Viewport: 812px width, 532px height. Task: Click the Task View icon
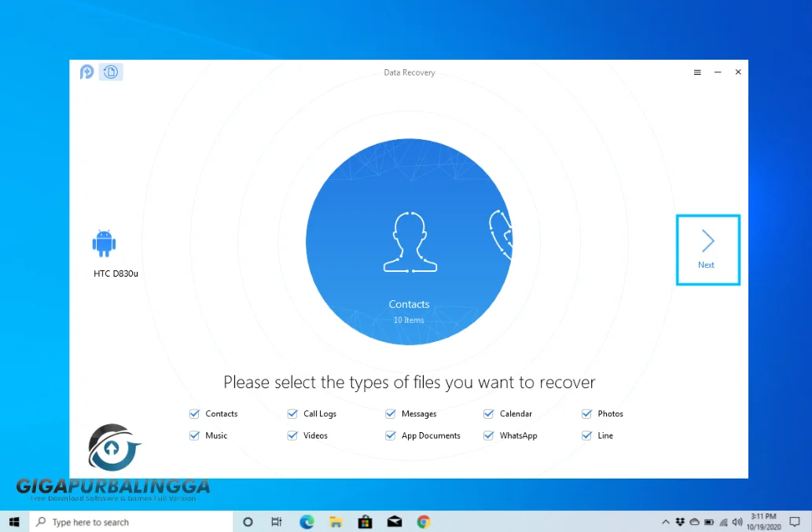(276, 521)
